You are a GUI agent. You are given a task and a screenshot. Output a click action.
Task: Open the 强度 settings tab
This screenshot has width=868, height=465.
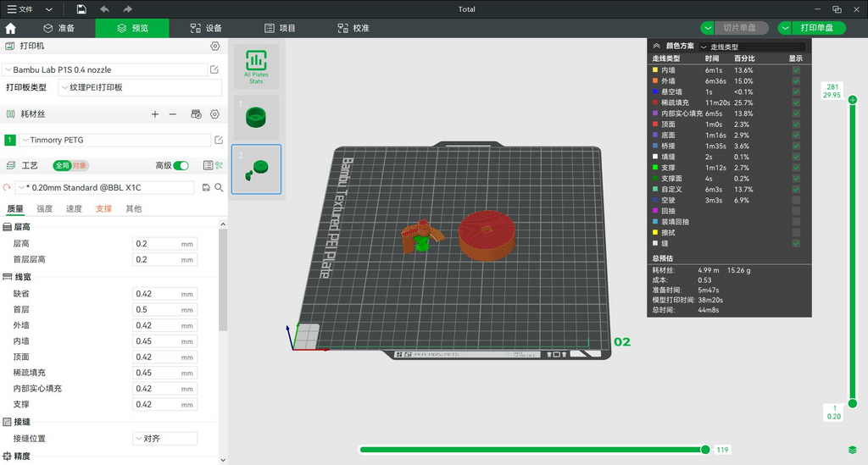[44, 208]
